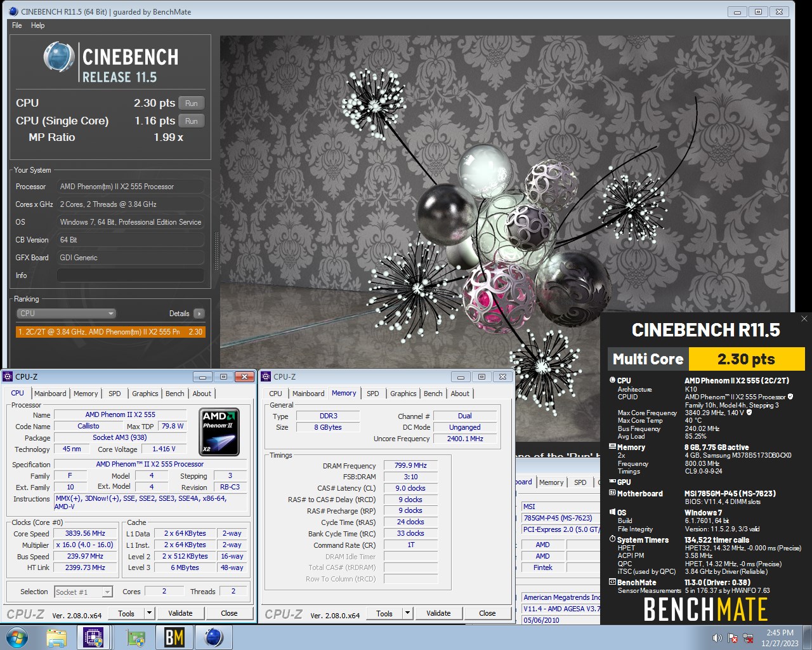The height and width of the screenshot is (650, 812).
Task: Click the Motherboard section icon in BenchMate
Action: pyautogui.click(x=612, y=493)
